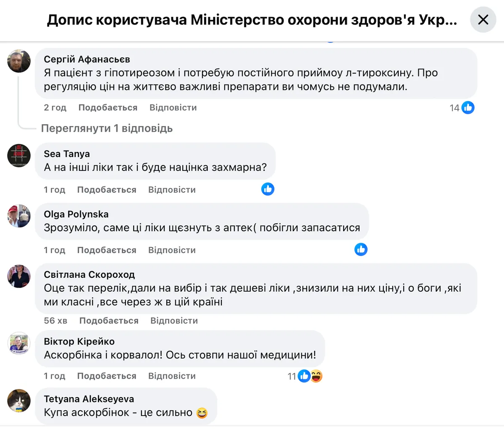Click blue like icon beside the 11 count
This screenshot has width=504, height=429.
tap(304, 376)
